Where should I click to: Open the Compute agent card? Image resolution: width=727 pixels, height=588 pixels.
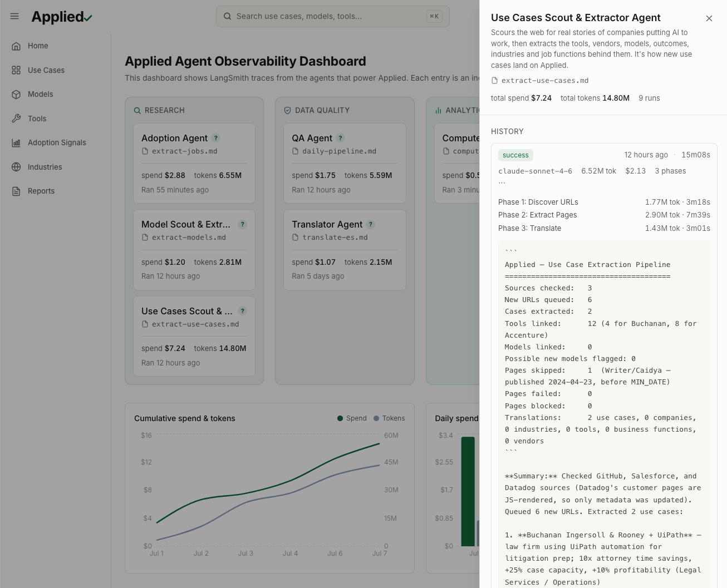[457, 164]
